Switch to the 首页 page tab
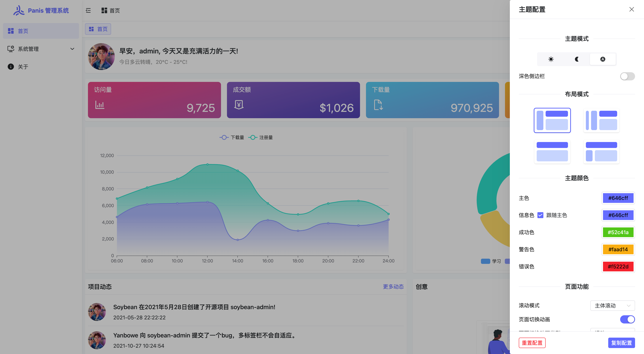The width and height of the screenshot is (644, 354). (98, 29)
